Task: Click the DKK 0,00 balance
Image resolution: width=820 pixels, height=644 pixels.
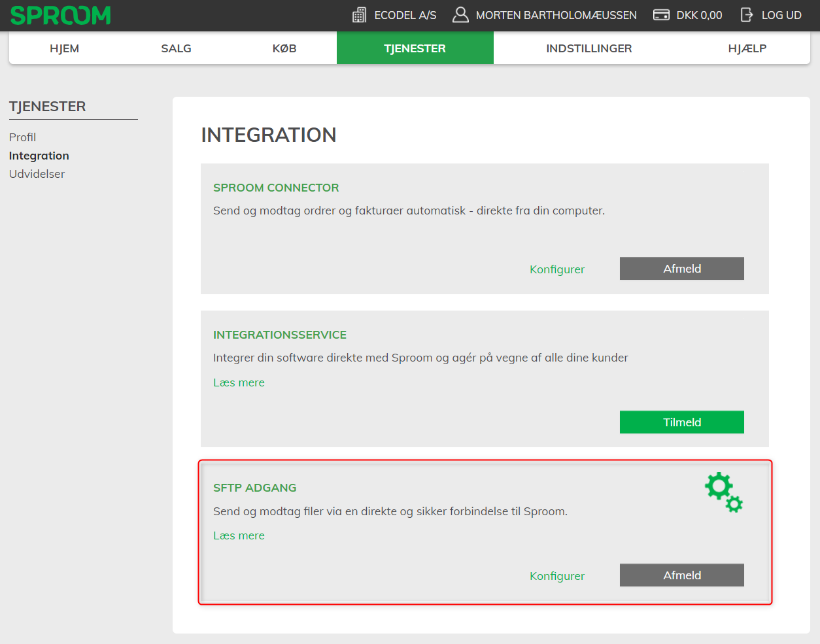Action: pyautogui.click(x=700, y=15)
